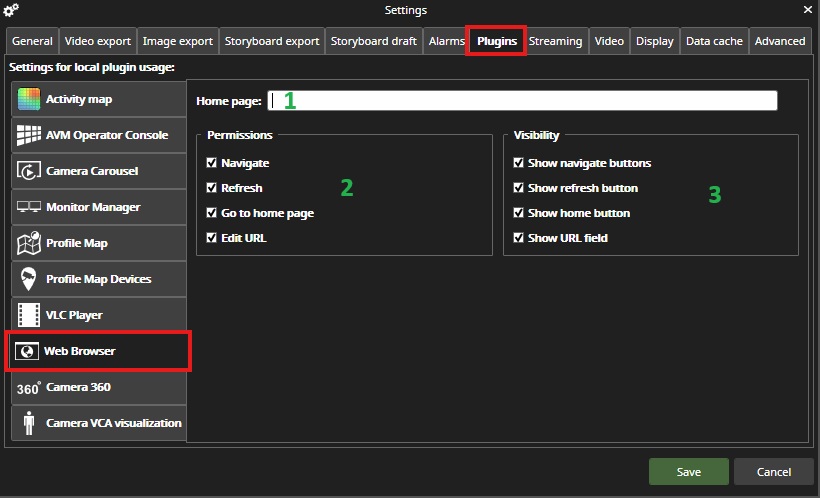Select Profile Map Devices plugin label
Screen dimensions: 820x498
99,279
